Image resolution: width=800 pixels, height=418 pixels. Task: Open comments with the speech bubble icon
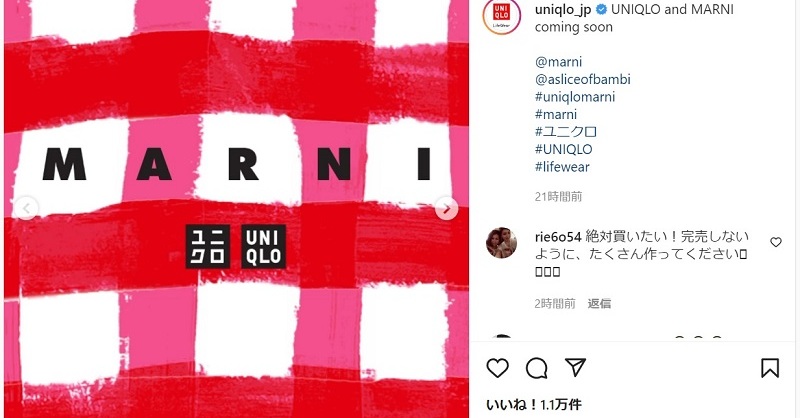click(x=537, y=368)
